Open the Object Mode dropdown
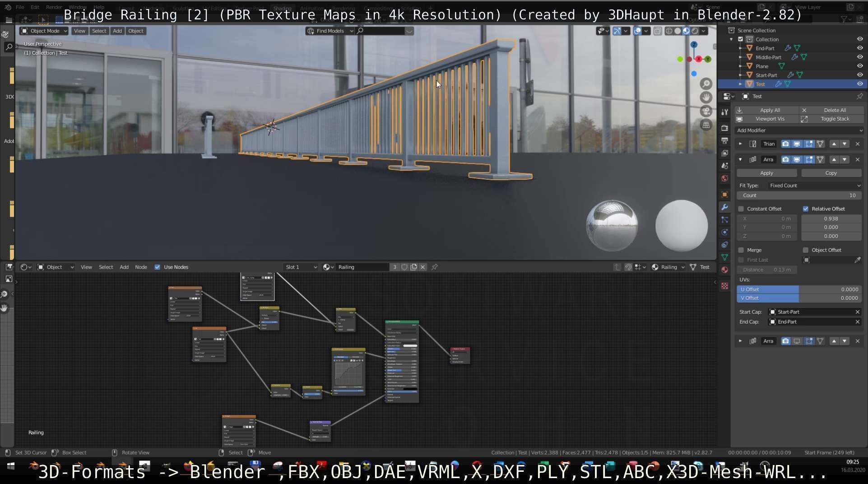 44,31
